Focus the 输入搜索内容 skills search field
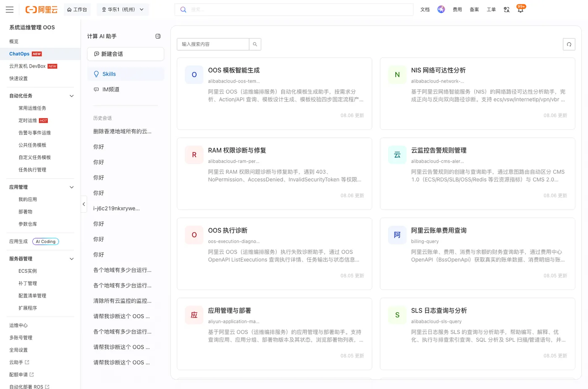The image size is (588, 389). click(x=213, y=44)
